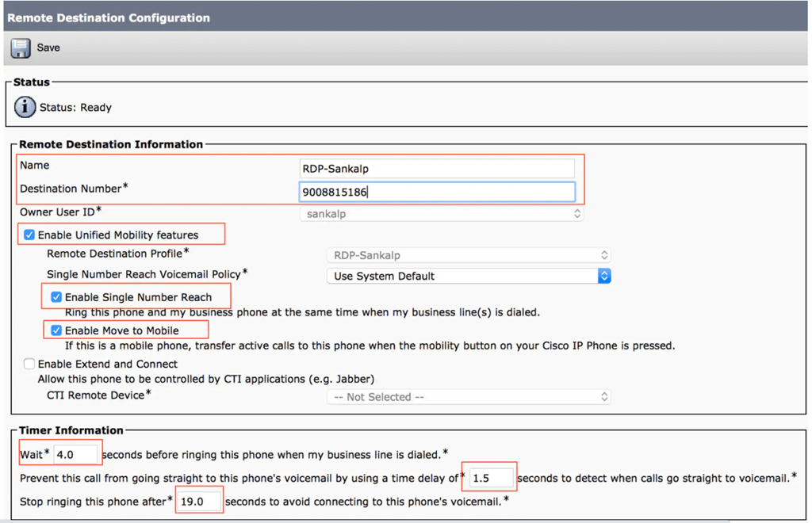The height and width of the screenshot is (523, 812).
Task: Click the Save text button
Action: pos(48,48)
